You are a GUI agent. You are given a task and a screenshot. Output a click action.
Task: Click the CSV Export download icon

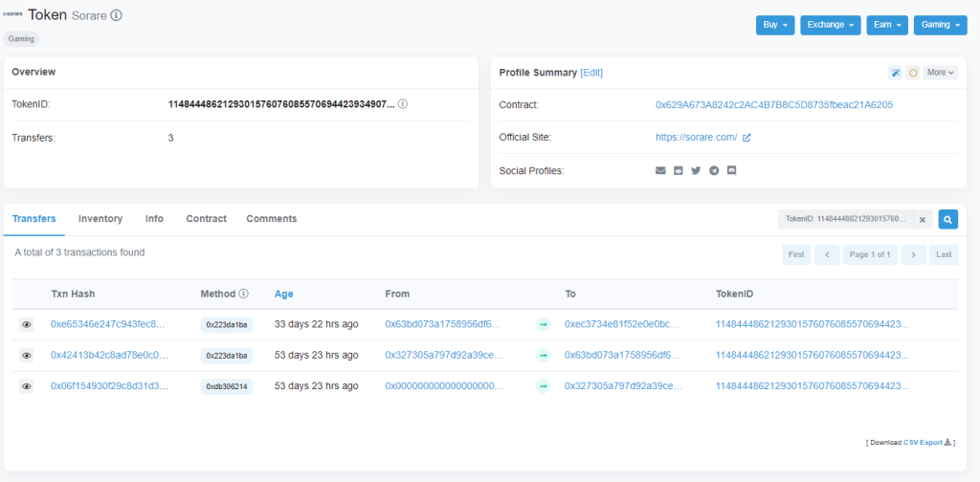[947, 442]
